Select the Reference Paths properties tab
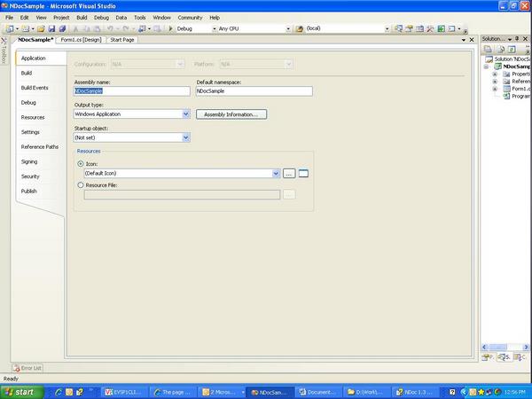The width and height of the screenshot is (532, 399). click(40, 146)
